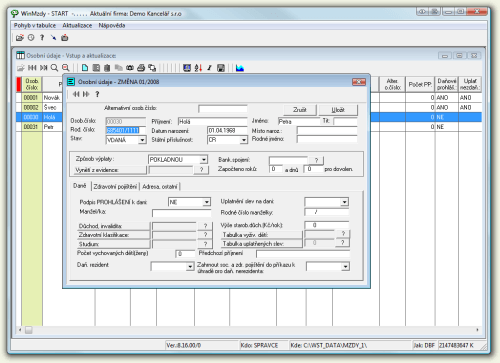This screenshot has width=500, height=363.
Task: Click the red magnifier filter icon in table toolbar
Action: 66,68
